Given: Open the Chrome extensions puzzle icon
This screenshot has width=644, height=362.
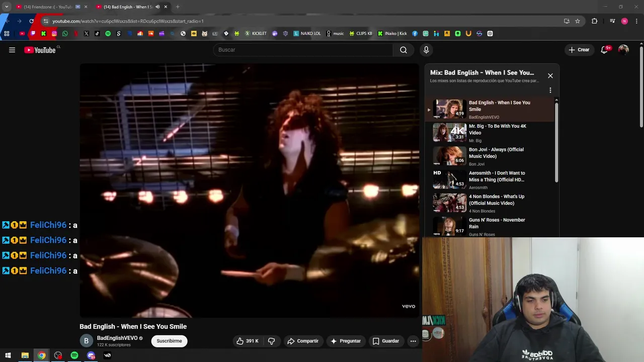Looking at the screenshot, I should click(x=594, y=21).
